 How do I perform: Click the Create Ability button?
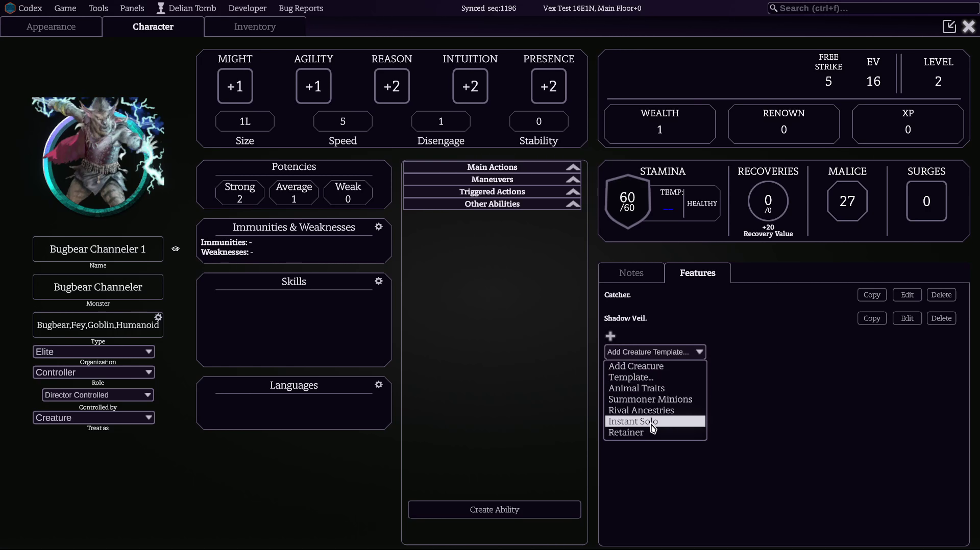point(494,510)
